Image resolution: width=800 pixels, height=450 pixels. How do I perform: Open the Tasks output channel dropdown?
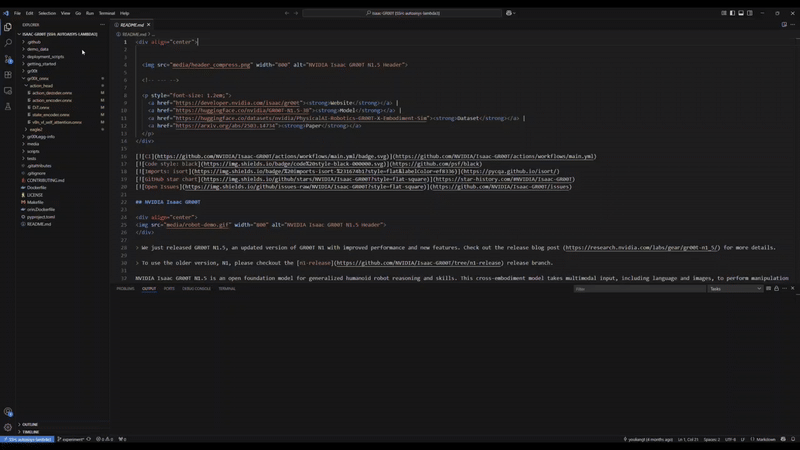pyautogui.click(x=735, y=289)
